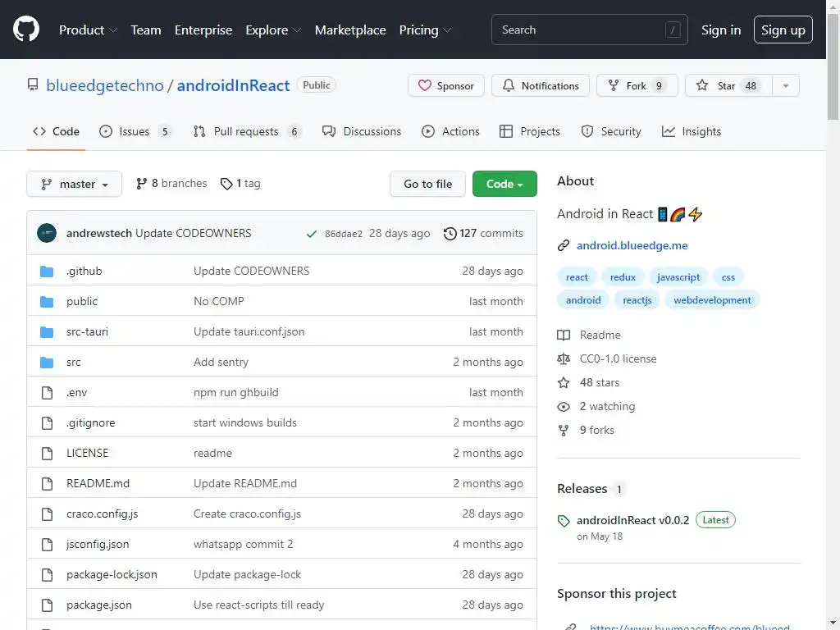Open the .github folder icon

click(x=47, y=271)
